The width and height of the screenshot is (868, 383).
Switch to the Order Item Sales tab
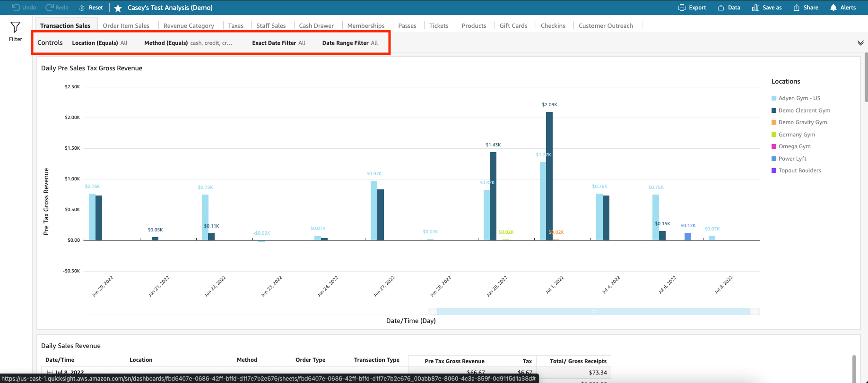[x=126, y=26]
